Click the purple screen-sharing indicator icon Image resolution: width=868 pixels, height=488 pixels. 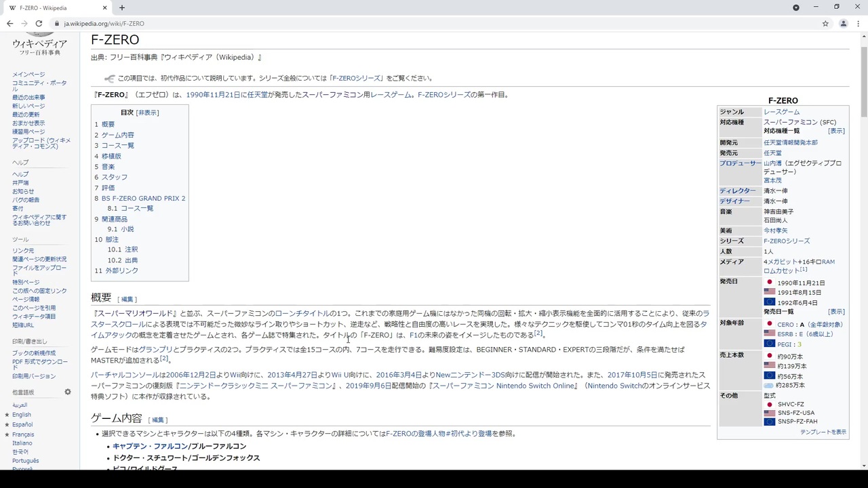795,7
